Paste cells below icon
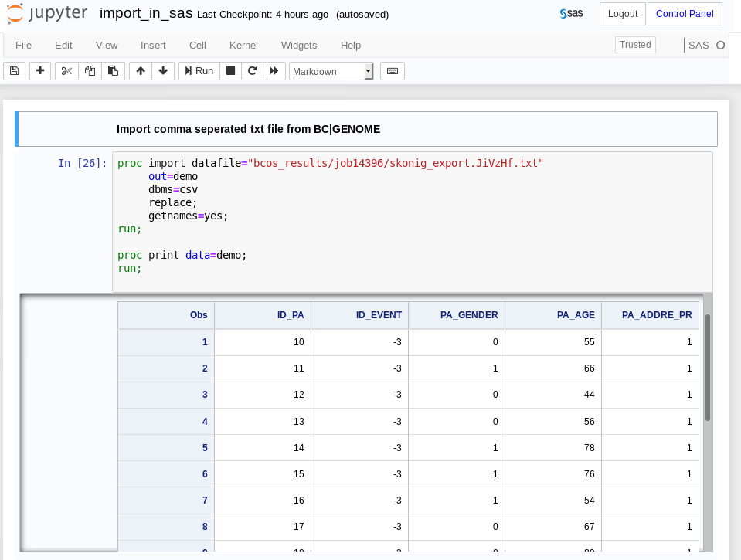The image size is (741, 560). (x=113, y=71)
